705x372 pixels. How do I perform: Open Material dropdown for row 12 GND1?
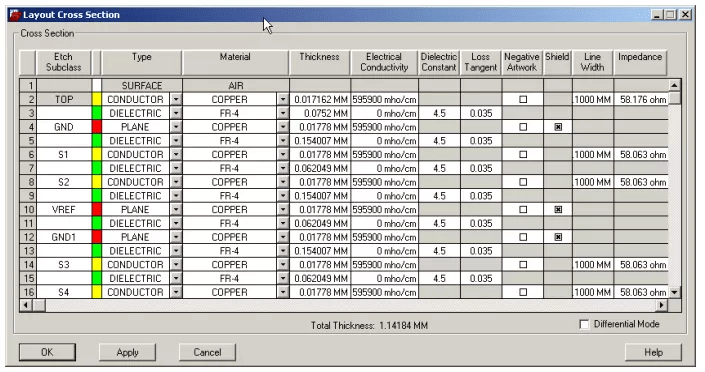tap(282, 237)
